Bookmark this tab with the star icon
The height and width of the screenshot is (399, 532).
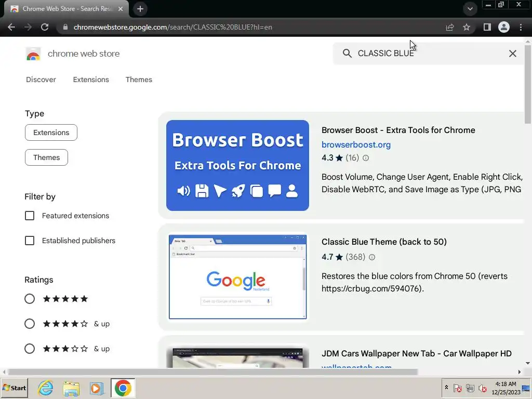coord(467,27)
